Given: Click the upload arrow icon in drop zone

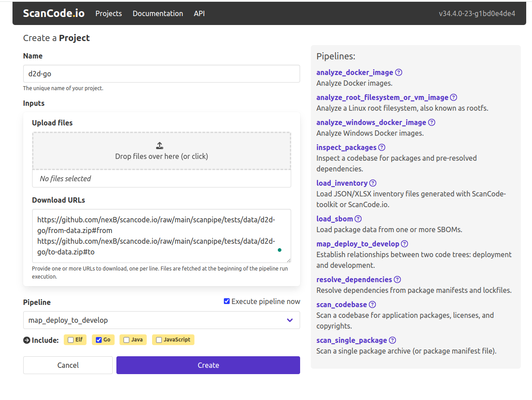Looking at the screenshot, I should (160, 146).
